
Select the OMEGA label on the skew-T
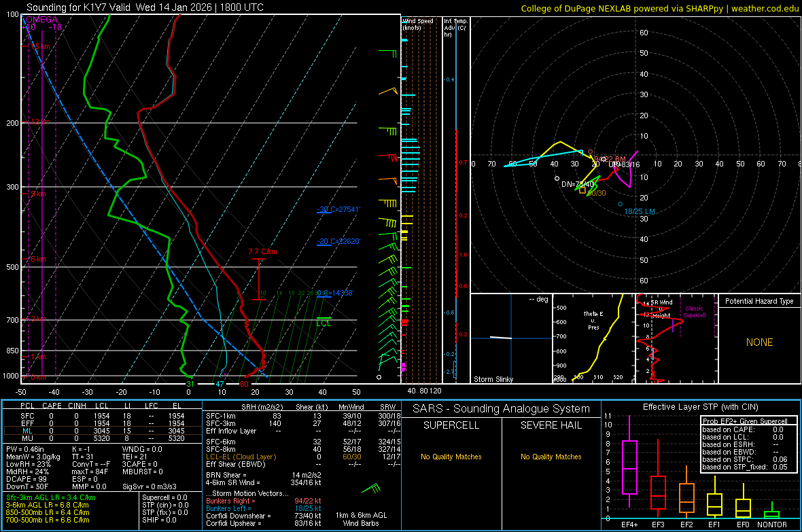tap(41, 20)
